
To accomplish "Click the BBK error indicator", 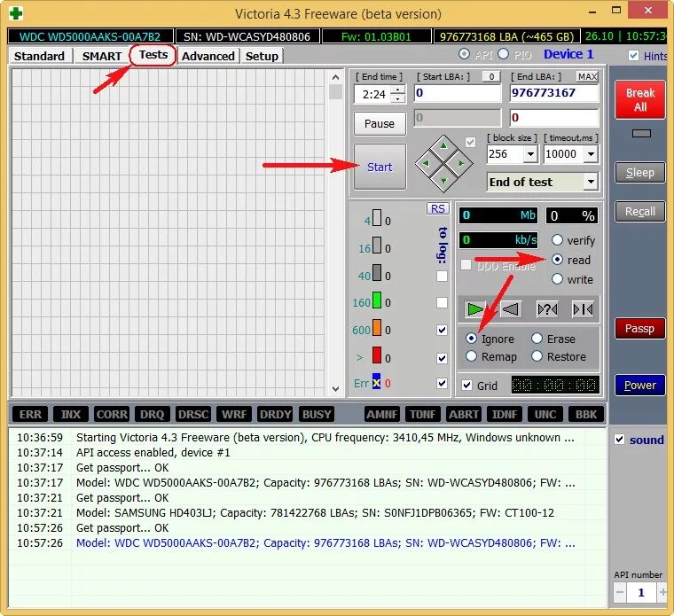I will pos(586,414).
